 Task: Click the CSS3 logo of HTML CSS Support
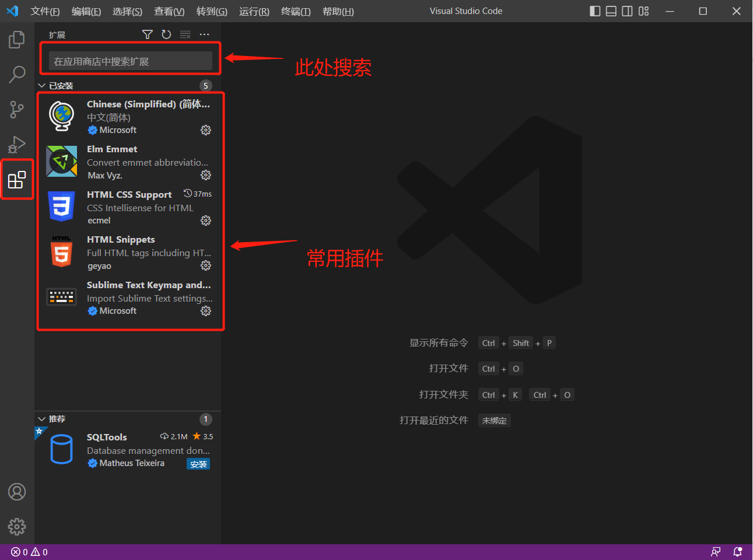point(61,206)
